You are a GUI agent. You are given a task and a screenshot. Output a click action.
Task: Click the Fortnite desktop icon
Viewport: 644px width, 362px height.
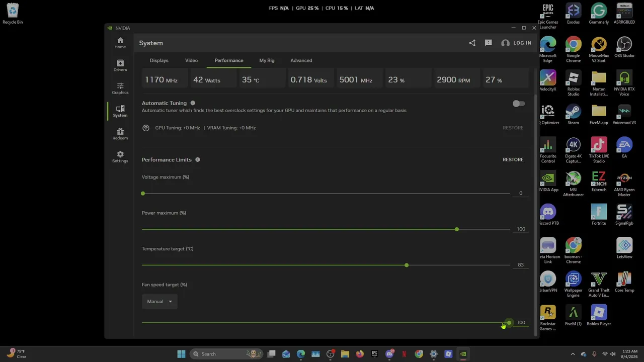click(599, 215)
